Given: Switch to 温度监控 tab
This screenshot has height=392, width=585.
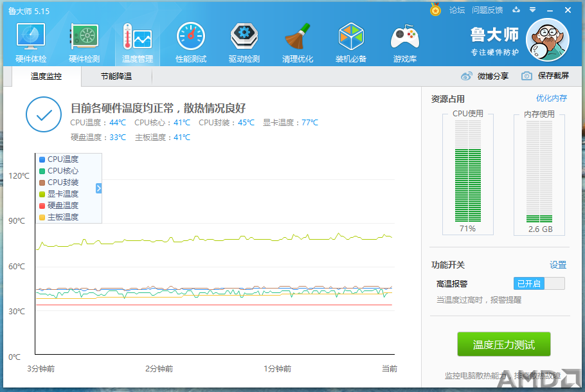Looking at the screenshot, I should pyautogui.click(x=46, y=76).
